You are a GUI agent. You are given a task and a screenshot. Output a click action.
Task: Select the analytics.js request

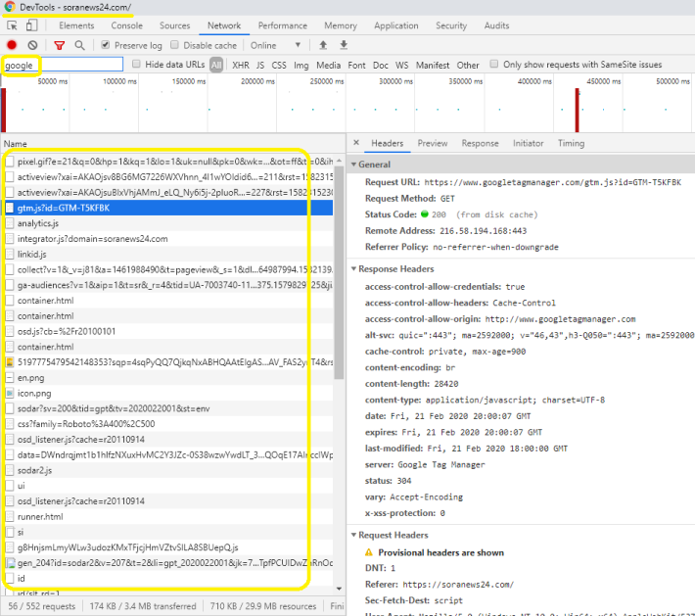(168, 223)
